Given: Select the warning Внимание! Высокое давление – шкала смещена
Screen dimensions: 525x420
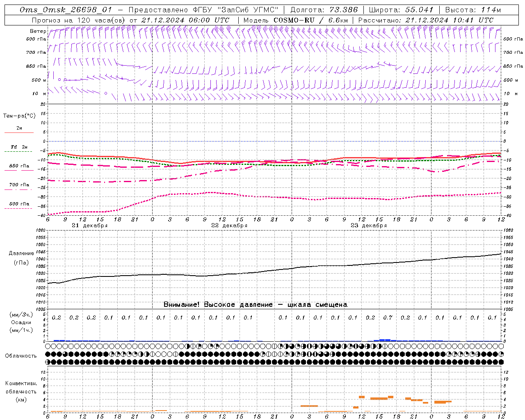Looking at the screenshot, I should [x=256, y=305].
